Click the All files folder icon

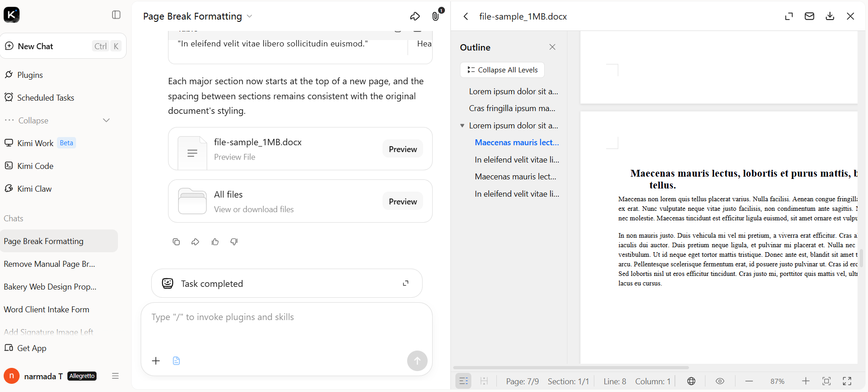[192, 201]
